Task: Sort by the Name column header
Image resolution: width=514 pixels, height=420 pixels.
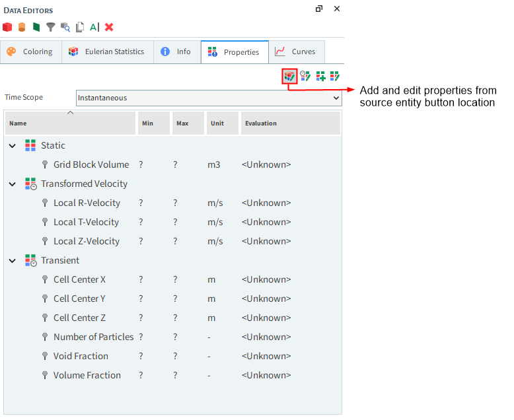Action: coord(70,123)
